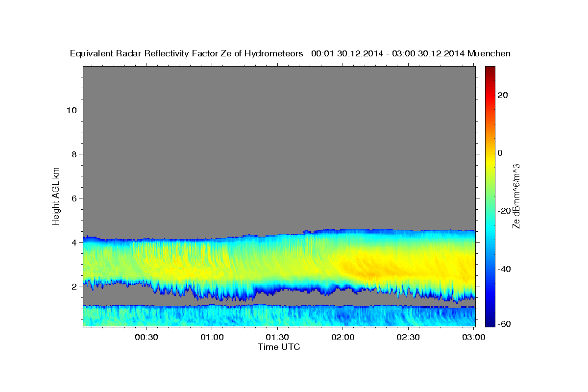Click the 'Time UTC' axis label
Screen dimensions: 588x392
coord(279,347)
